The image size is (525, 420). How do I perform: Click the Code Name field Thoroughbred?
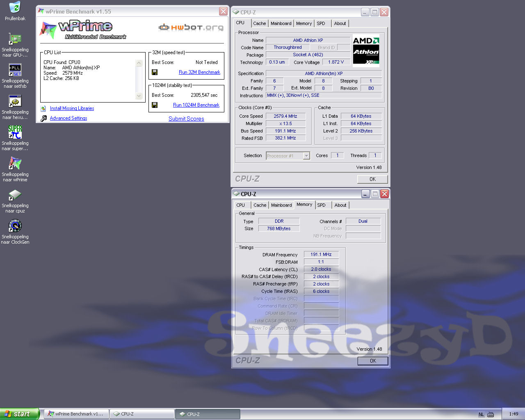pos(288,48)
